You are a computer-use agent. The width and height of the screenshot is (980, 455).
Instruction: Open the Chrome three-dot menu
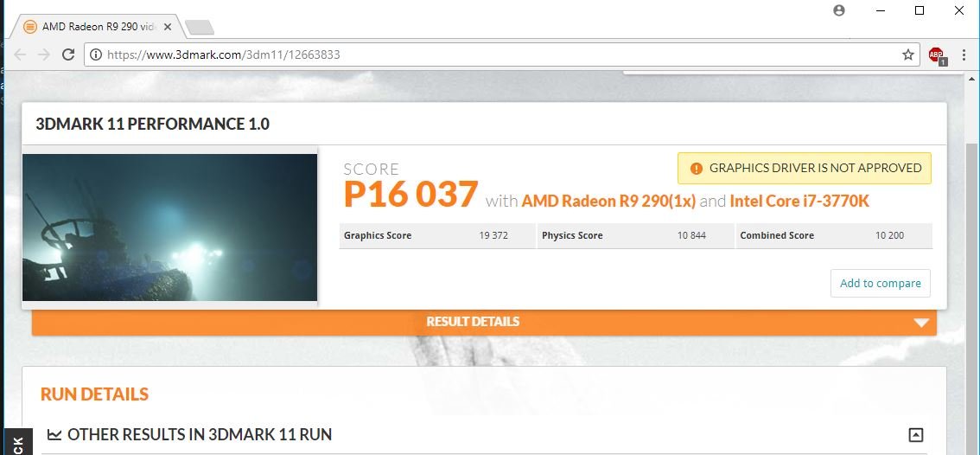964,54
